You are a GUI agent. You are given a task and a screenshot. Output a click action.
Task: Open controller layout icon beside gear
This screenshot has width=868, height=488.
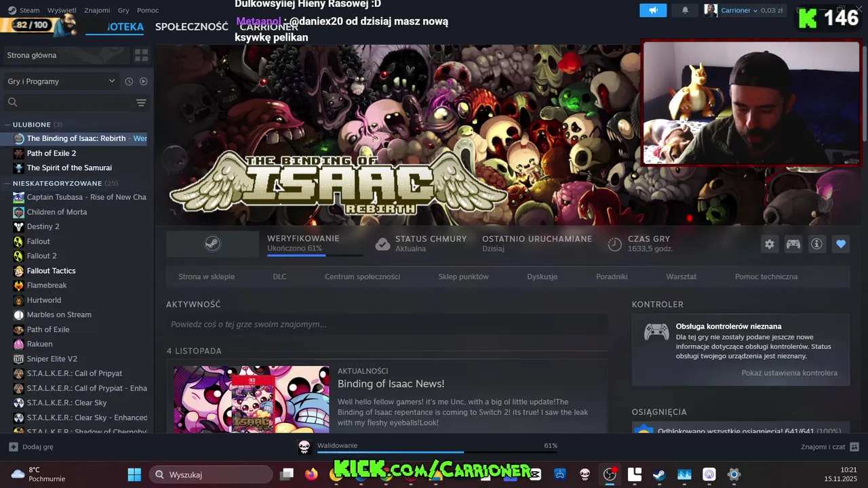click(x=793, y=244)
